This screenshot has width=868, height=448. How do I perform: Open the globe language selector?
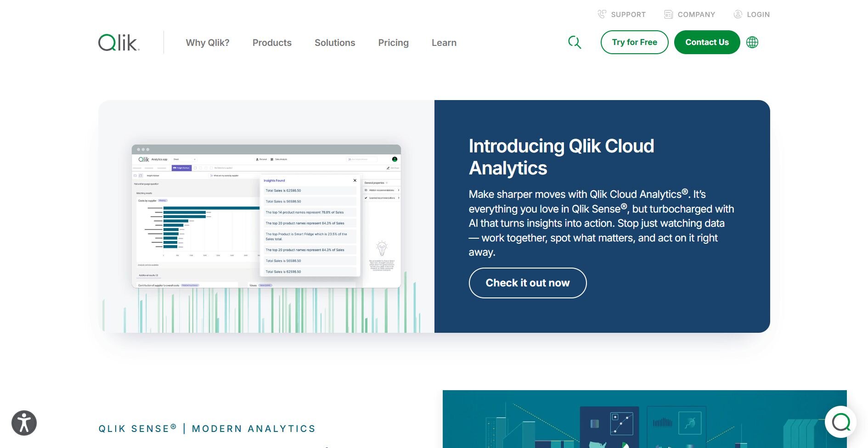click(x=752, y=42)
